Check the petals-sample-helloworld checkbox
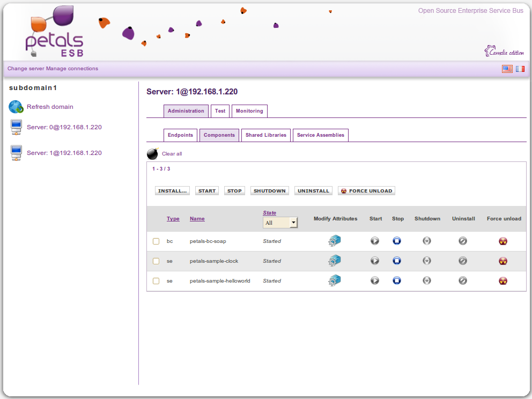 tap(156, 281)
